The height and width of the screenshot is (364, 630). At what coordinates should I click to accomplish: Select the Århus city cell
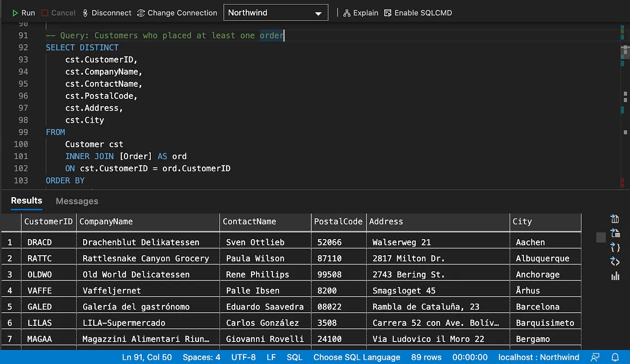click(x=545, y=291)
